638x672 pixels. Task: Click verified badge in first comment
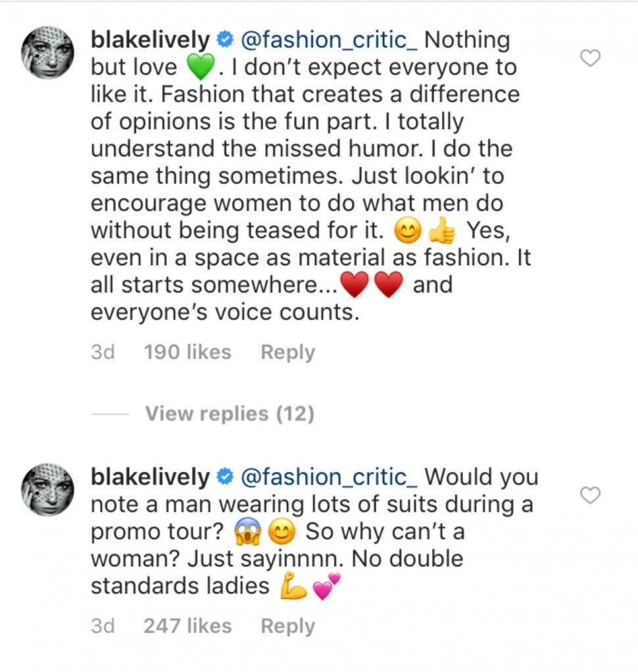click(224, 41)
